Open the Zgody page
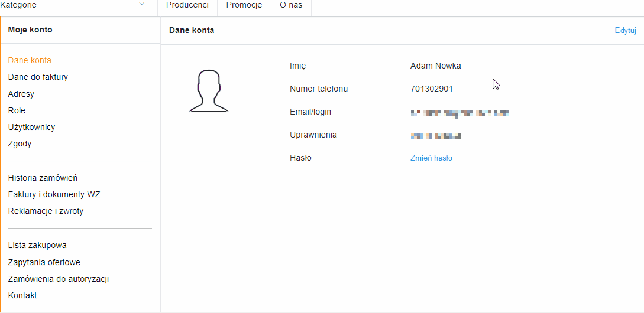Screen dimensions: 644x313 [20, 144]
